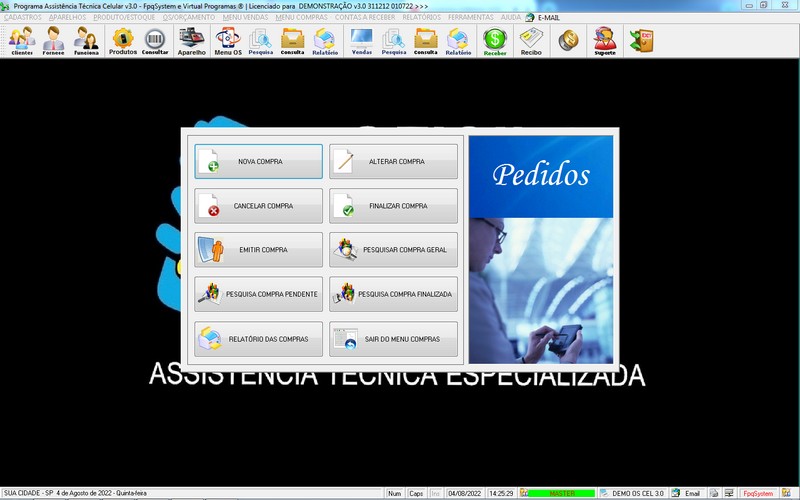The width and height of the screenshot is (800, 500).
Task: Open the Clientes toolbar icon
Action: point(22,41)
